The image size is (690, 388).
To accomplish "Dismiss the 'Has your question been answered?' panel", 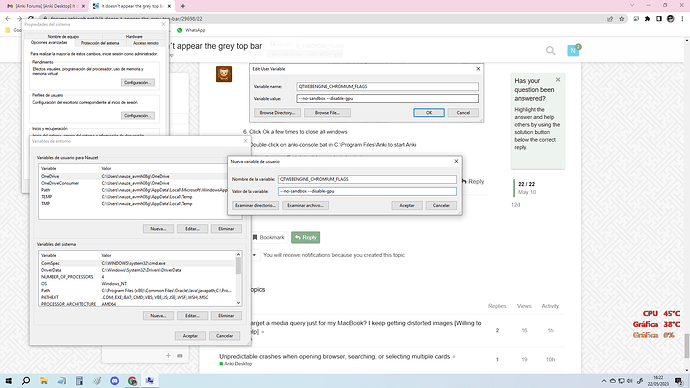I will click(558, 80).
